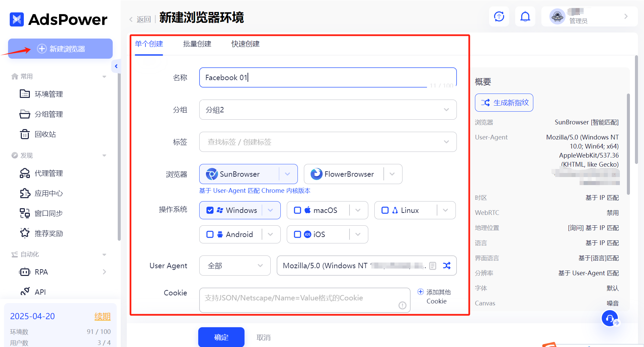Collapse the sidebar with the arrow handle
The image size is (644, 347).
point(116,66)
